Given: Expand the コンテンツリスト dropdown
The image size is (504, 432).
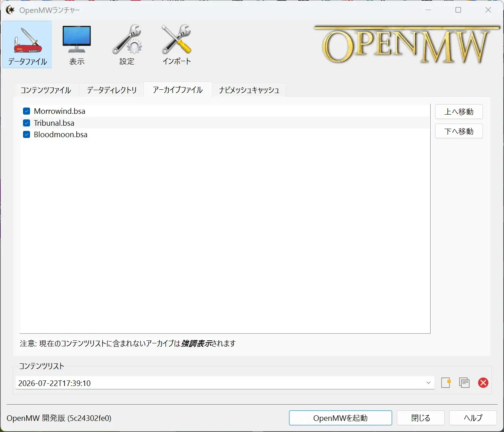Looking at the screenshot, I should [428, 383].
